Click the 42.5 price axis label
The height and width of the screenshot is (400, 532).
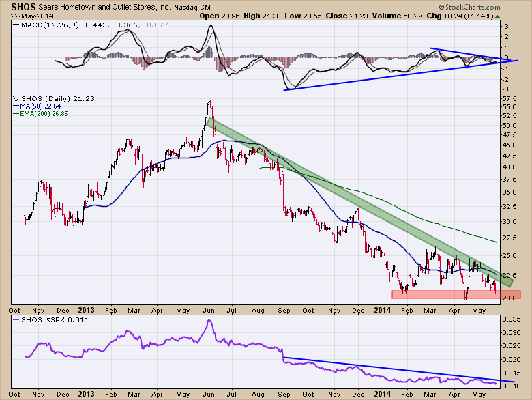point(509,156)
